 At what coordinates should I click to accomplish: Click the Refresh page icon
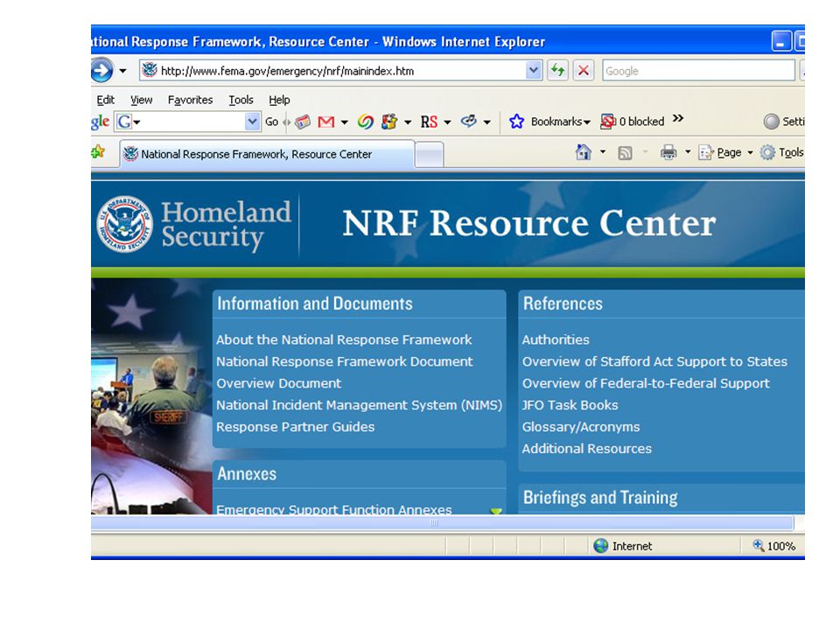(557, 71)
